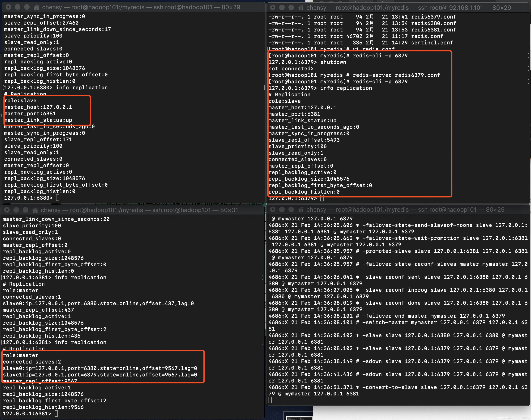Click the 127.0.0.1:6380> prompt cursor
Image resolution: width=531 pixels, height=420 pixels.
click(58, 198)
